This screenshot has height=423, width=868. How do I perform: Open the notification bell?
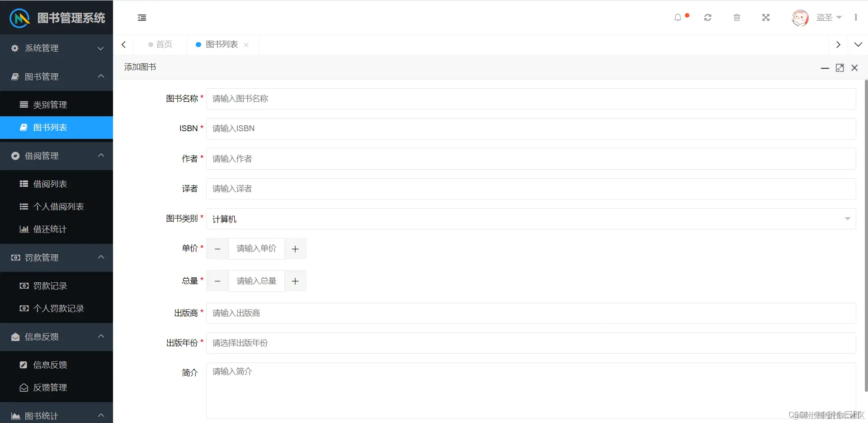click(678, 18)
